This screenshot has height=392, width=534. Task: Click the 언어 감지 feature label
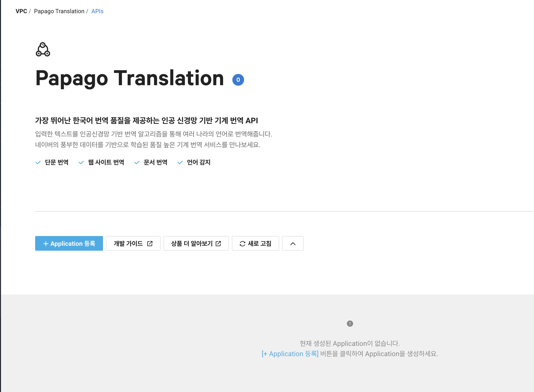pos(198,162)
